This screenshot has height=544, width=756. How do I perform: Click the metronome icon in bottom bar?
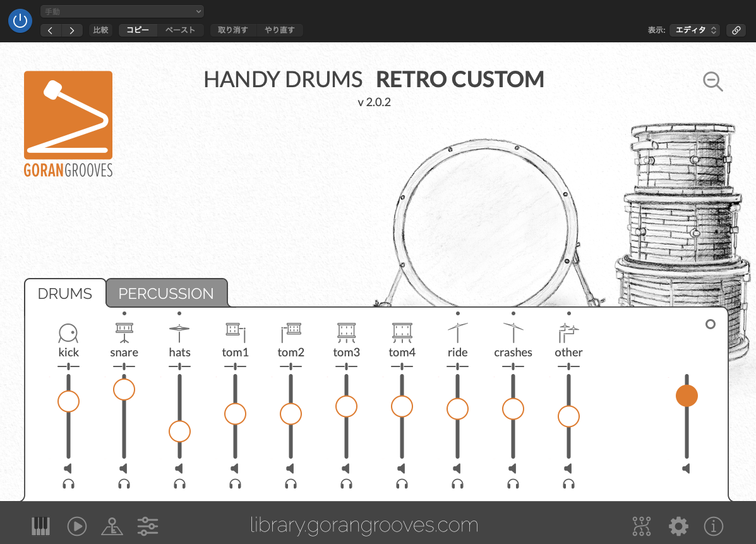112,526
